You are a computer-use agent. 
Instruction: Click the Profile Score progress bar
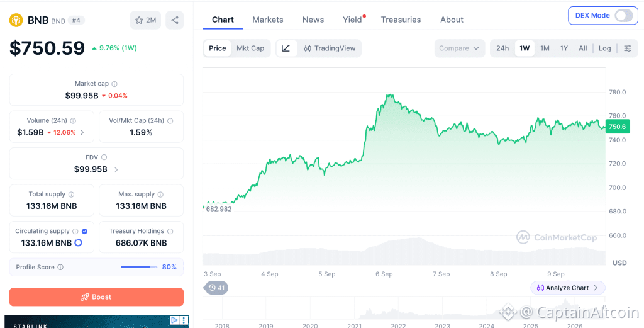pos(139,267)
